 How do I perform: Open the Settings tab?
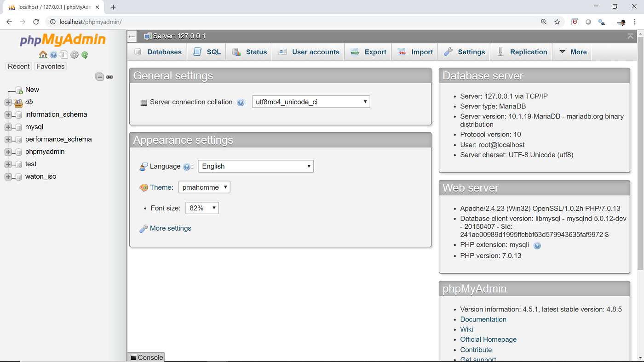click(x=465, y=52)
